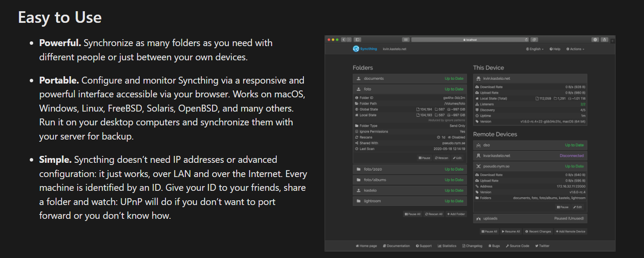Screen dimensions: 644x258
Task: Expand the kastelo folder row
Action: (x=410, y=190)
